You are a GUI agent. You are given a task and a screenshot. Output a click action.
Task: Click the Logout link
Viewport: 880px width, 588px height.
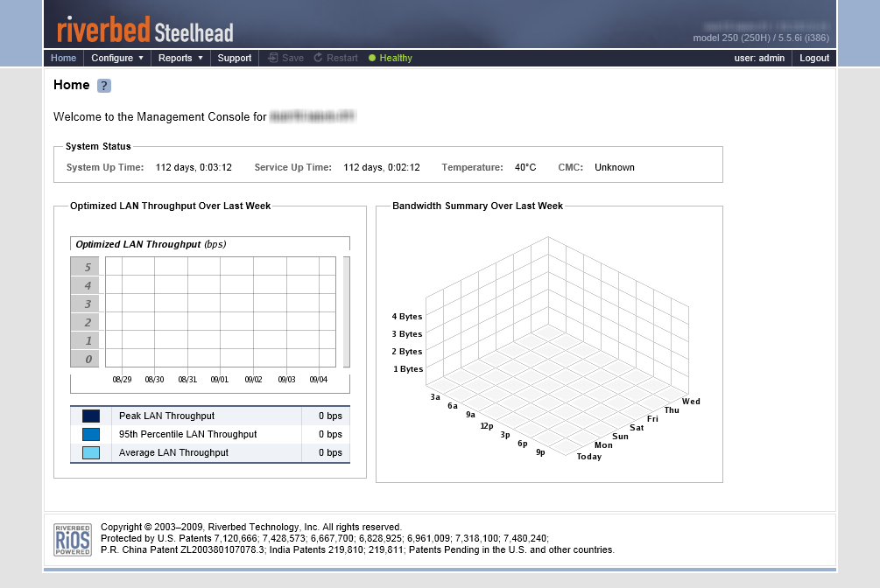coord(814,58)
